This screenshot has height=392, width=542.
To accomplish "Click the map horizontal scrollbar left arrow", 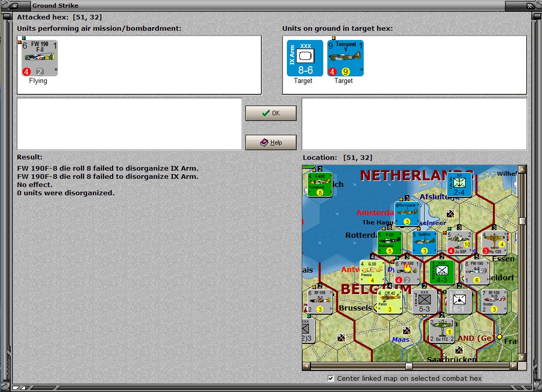I will tap(306, 365).
